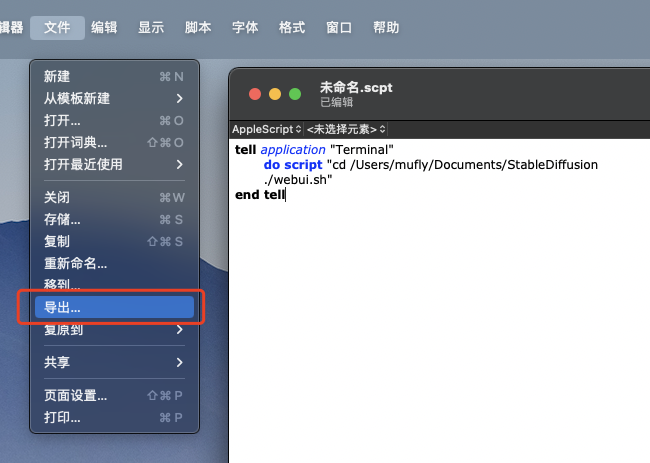Choose 关闭 in the file menu
The image size is (650, 463).
(x=114, y=197)
